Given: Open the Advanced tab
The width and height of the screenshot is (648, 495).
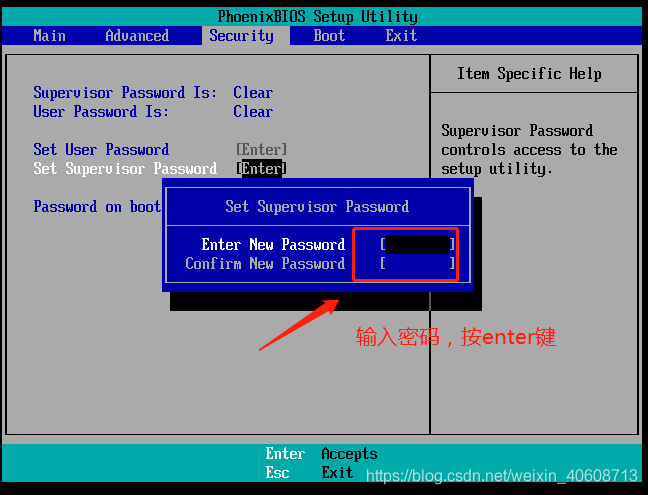Looking at the screenshot, I should (137, 36).
